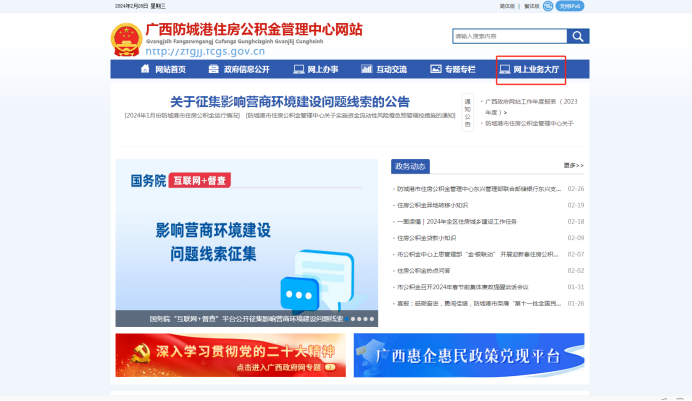Open the 深入学习贯彻党的二十大精神 banner
Screen dimensions: 692x401
(230, 355)
